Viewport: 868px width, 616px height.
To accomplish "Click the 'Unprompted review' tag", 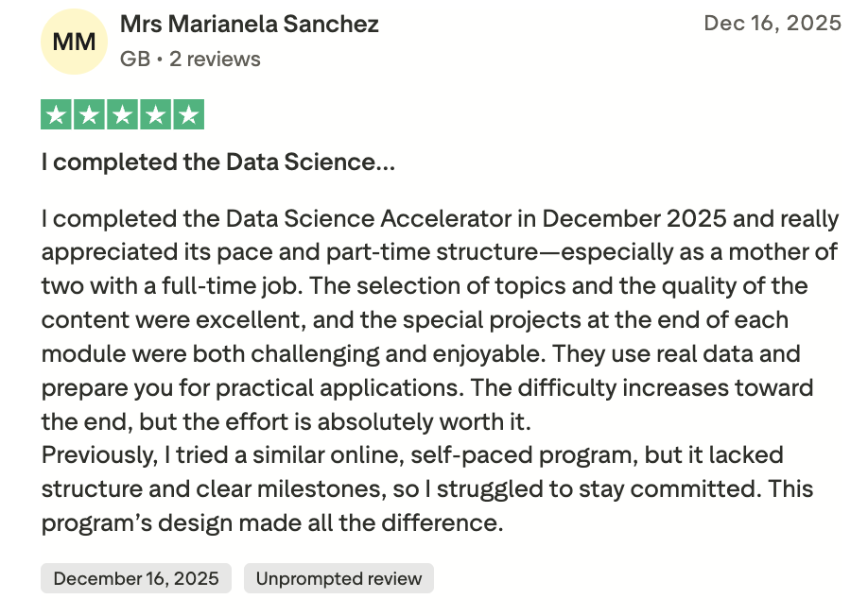I will coord(339,578).
